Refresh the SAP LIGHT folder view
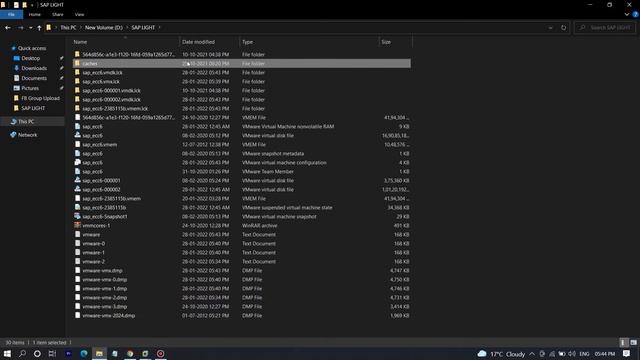Viewport: 640px width, 360px height. 564,28
